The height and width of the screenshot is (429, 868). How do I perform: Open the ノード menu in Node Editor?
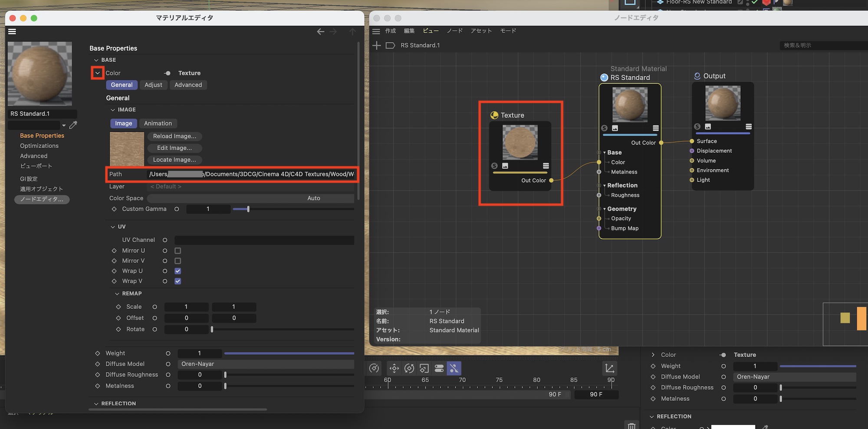pos(454,31)
